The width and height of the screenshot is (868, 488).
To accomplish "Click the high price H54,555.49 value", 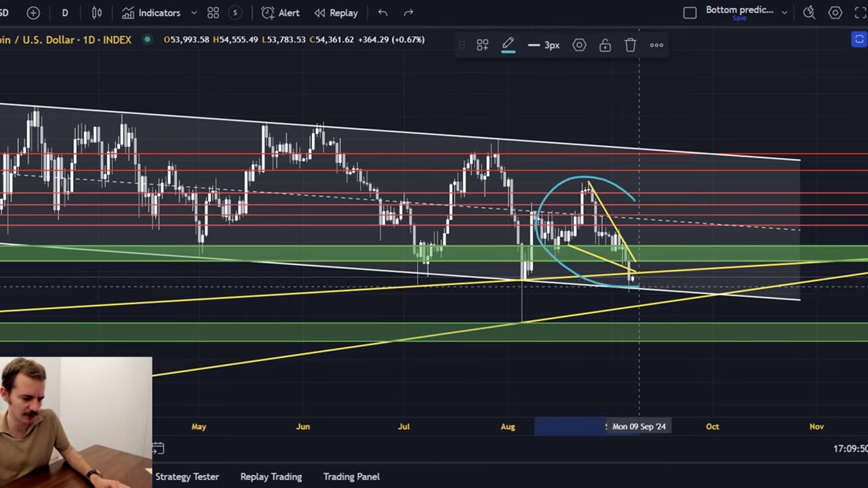I will (235, 40).
